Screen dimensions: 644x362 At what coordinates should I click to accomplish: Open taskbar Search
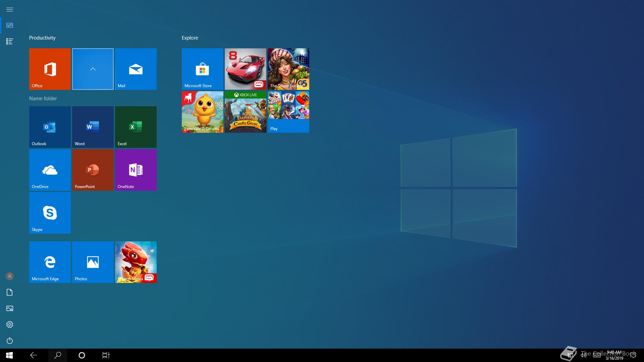tap(58, 355)
